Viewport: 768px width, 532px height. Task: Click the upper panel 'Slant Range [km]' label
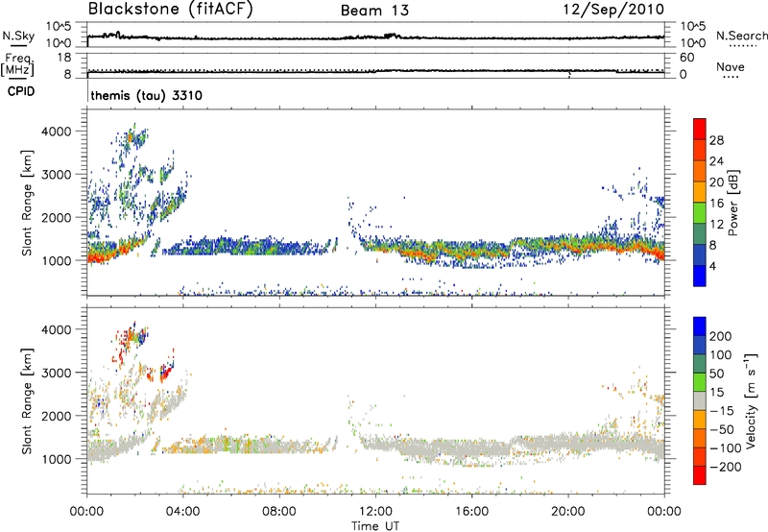point(27,203)
